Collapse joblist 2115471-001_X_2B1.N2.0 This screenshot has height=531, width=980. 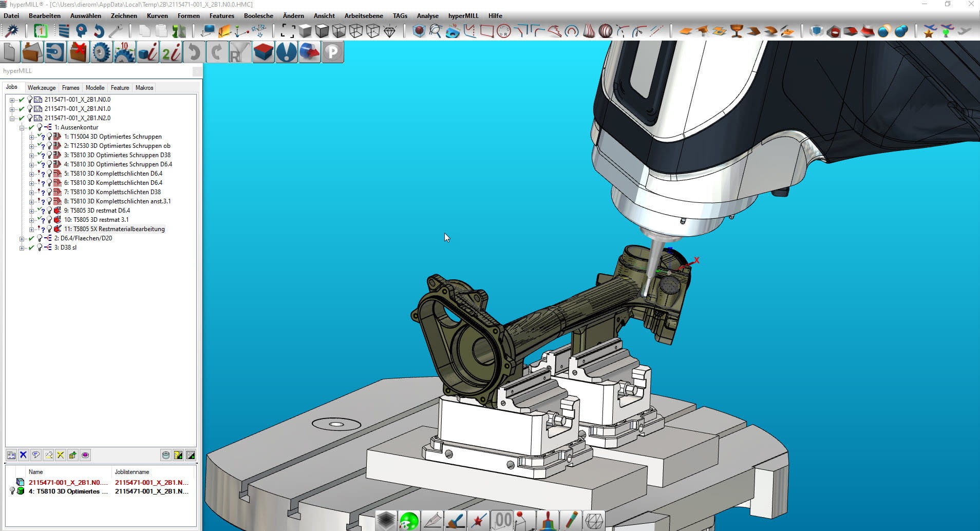[12, 119]
